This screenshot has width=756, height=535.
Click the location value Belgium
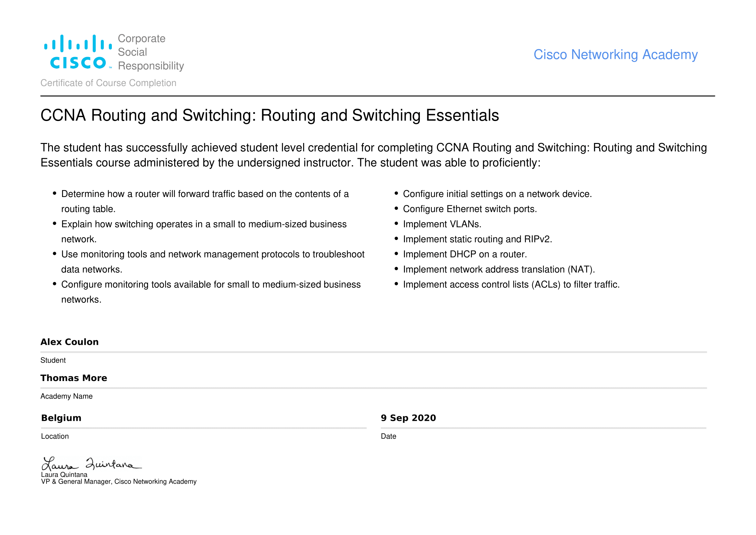[x=61, y=418]
